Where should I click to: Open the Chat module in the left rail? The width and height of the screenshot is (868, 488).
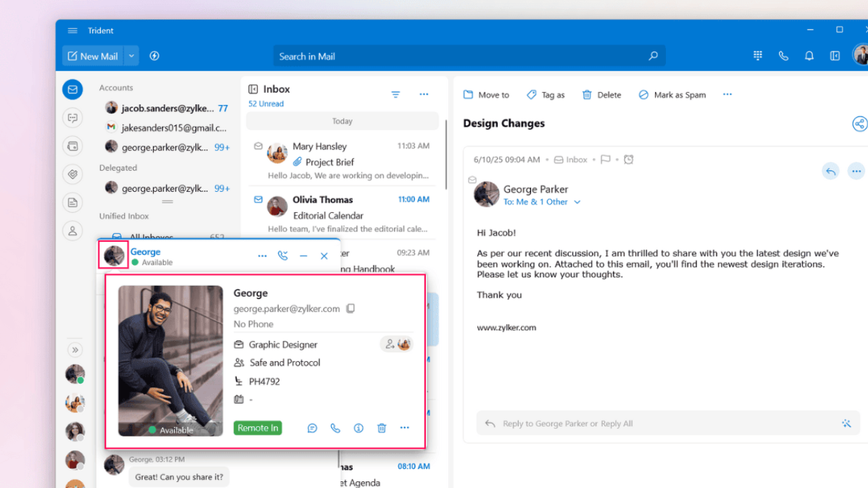click(x=73, y=117)
